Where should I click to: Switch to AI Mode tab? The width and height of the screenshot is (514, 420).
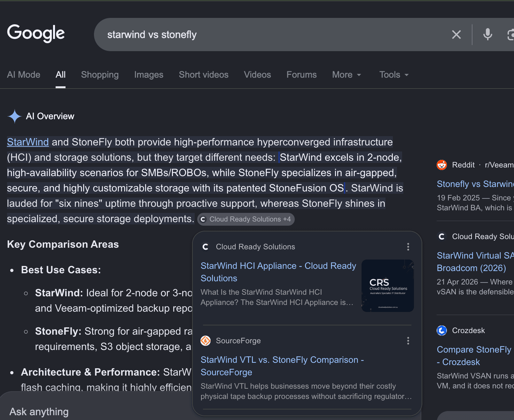coord(24,75)
